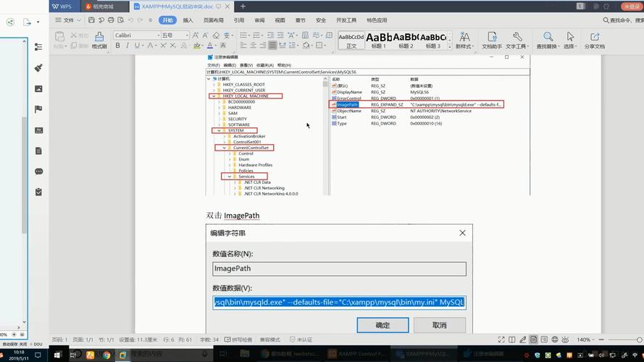Open the 五号 font size dropdown
The width and height of the screenshot is (644, 362).
[x=187, y=35]
